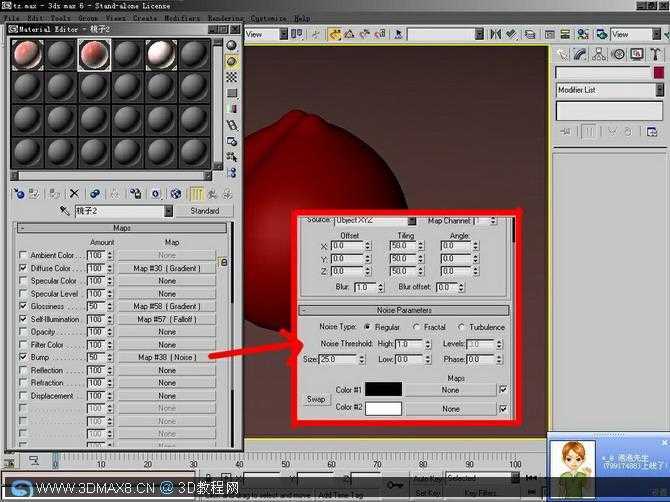This screenshot has width=670, height=502.
Task: Enable Opacity map checkbox
Action: (23, 332)
